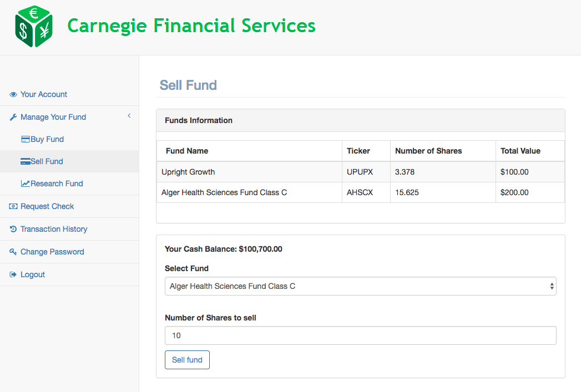Click the chart icon beside Research Fund
The width and height of the screenshot is (581, 392).
[25, 184]
